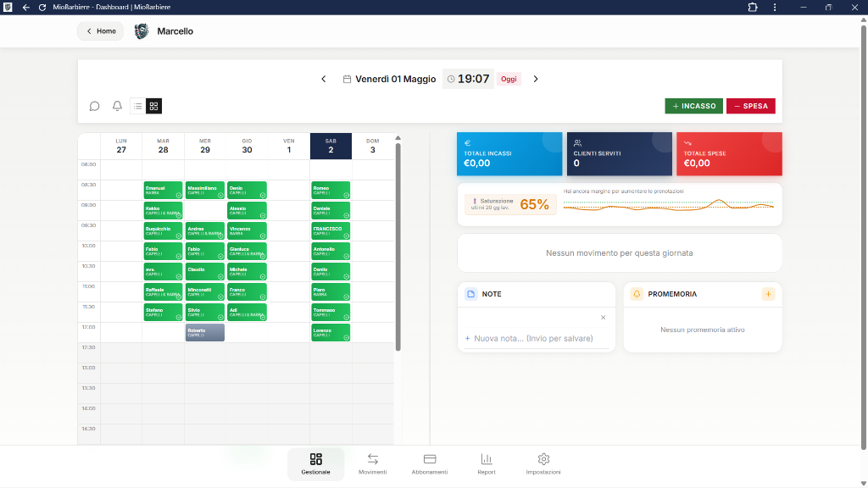Image resolution: width=868 pixels, height=488 pixels.
Task: Add a new promemoria with plus icon
Action: (x=768, y=294)
